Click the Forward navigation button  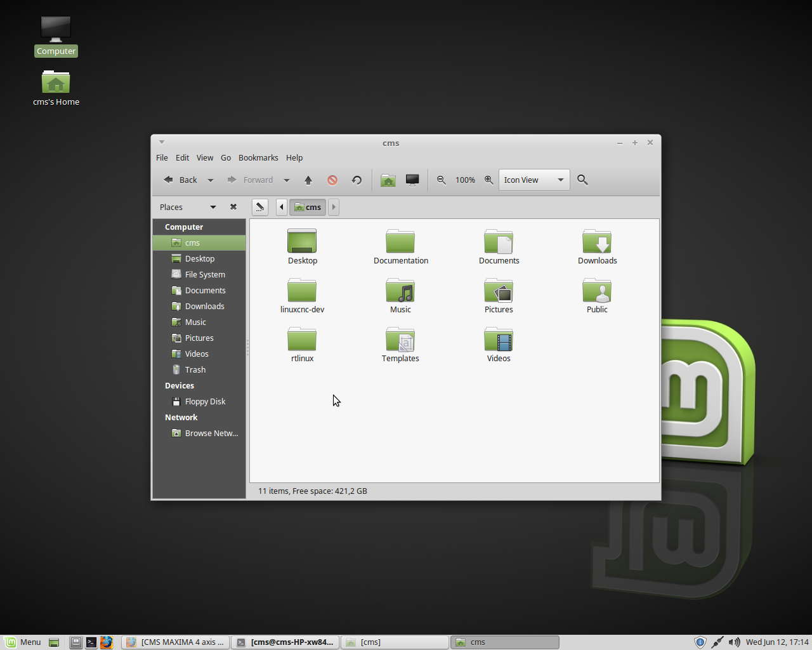[251, 180]
